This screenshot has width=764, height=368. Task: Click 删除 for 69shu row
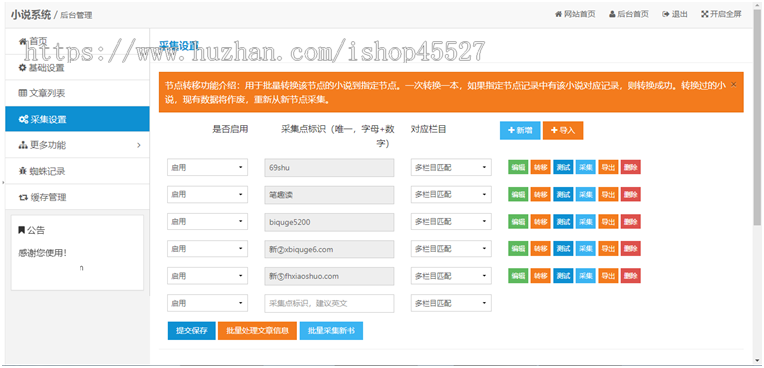pyautogui.click(x=630, y=167)
